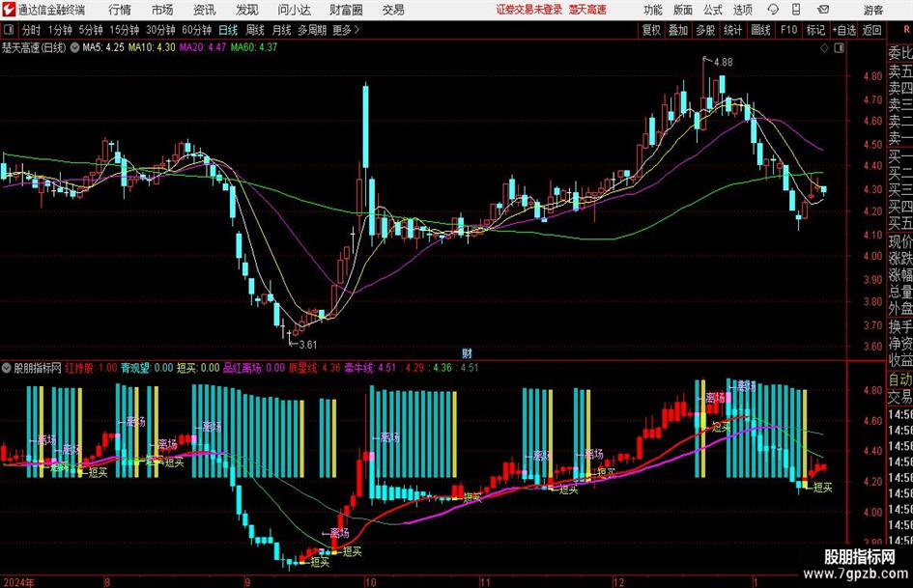
Task: Open the 公式 menu
Action: 713,10
